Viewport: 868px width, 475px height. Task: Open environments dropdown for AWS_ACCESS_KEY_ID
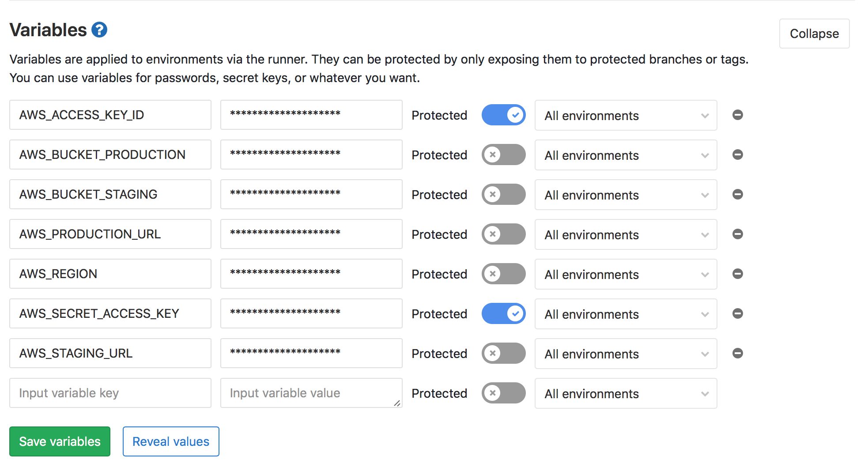tap(626, 115)
